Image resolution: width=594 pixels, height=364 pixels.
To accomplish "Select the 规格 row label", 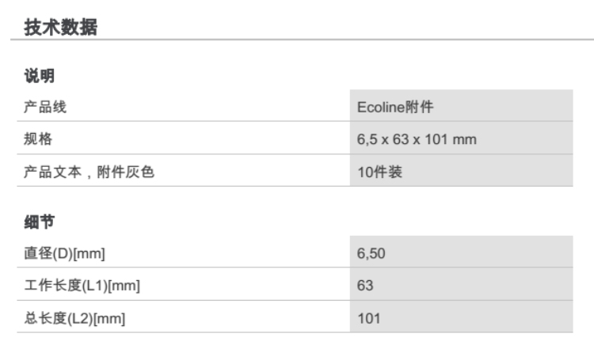I will pos(36,139).
